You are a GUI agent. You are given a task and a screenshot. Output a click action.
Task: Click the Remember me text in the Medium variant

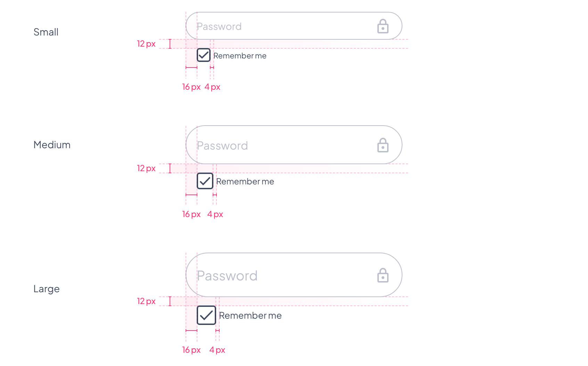point(245,181)
